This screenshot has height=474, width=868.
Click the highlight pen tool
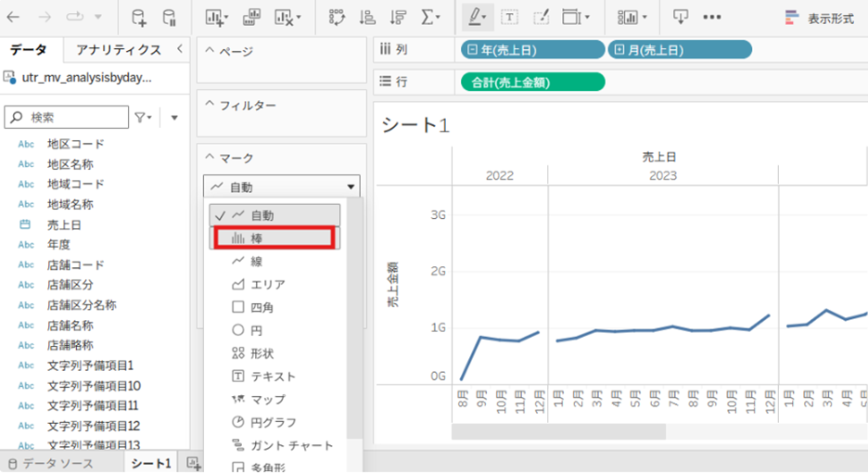(477, 18)
